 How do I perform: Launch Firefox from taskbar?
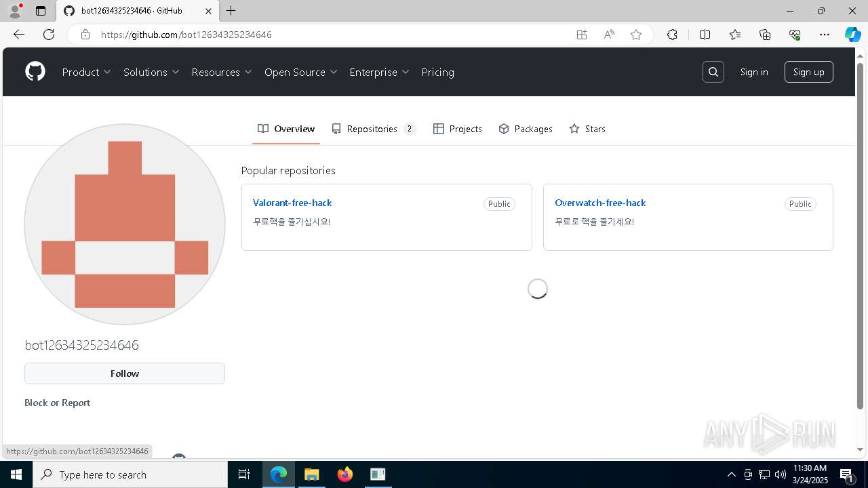(345, 474)
